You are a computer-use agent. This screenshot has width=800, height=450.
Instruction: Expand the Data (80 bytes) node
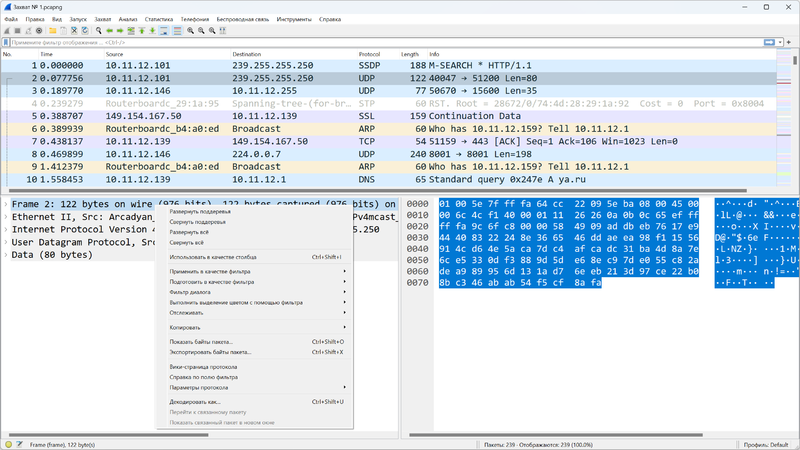point(6,255)
